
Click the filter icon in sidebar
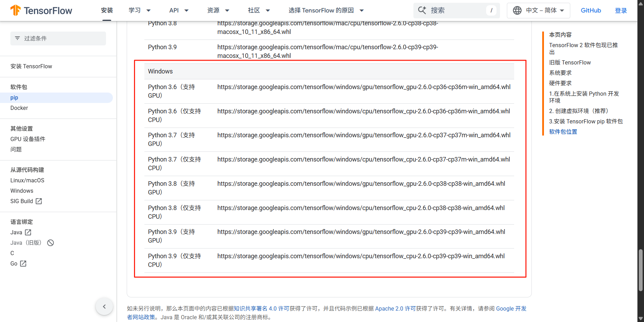pos(17,38)
